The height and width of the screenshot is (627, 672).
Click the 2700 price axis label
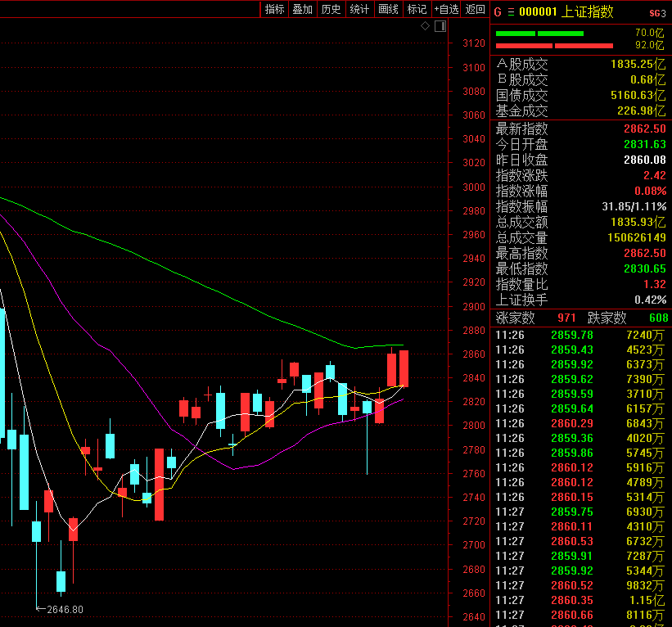coord(474,544)
